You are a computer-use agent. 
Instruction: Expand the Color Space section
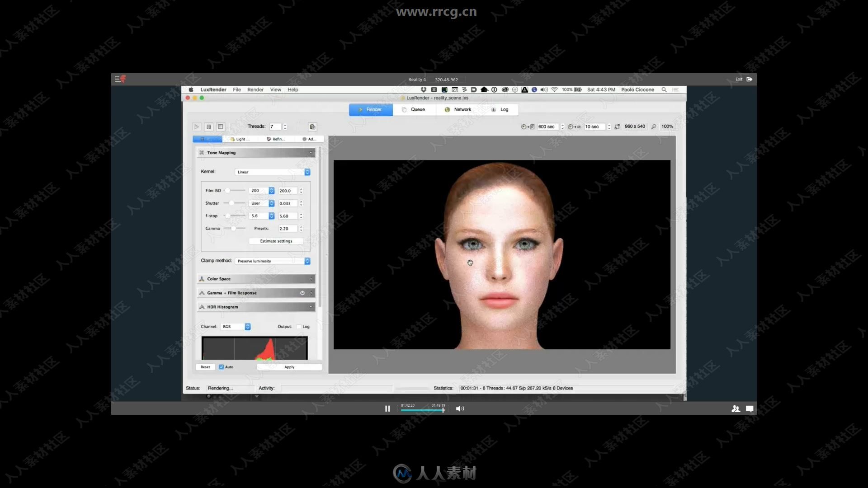(311, 279)
